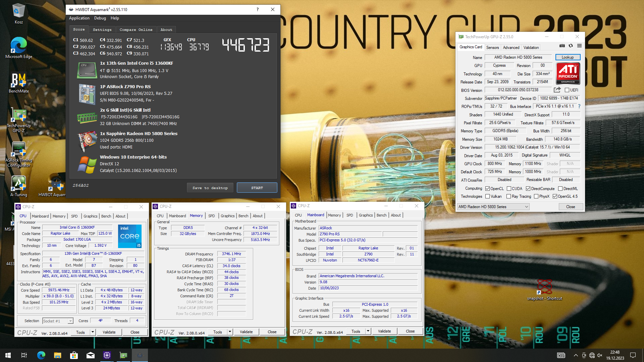The height and width of the screenshot is (362, 644).
Task: Open the Sensors tab in GPU-Z
Action: [492, 48]
